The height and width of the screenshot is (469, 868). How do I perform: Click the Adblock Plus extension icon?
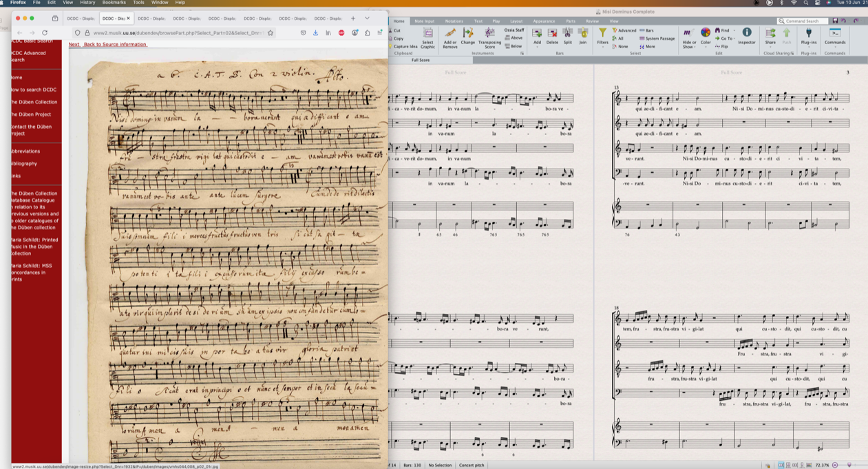(x=341, y=33)
